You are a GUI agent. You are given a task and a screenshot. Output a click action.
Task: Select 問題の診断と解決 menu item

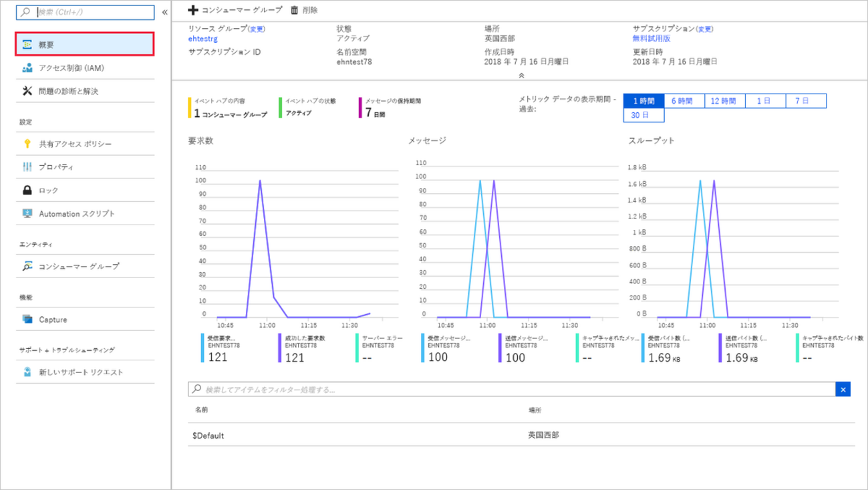(x=86, y=91)
